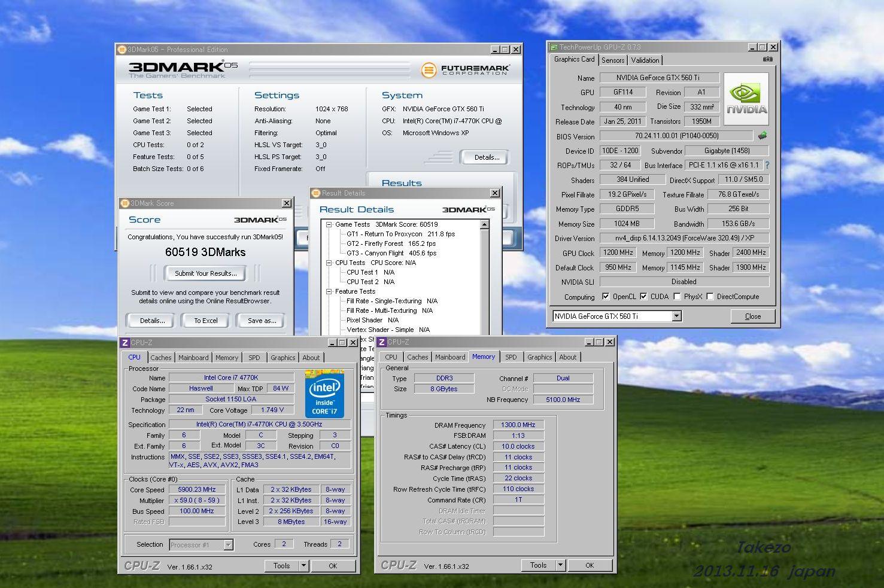This screenshot has height=588, width=884.
Task: Open the GPU selection dropdown in GPU-Z
Action: [676, 316]
